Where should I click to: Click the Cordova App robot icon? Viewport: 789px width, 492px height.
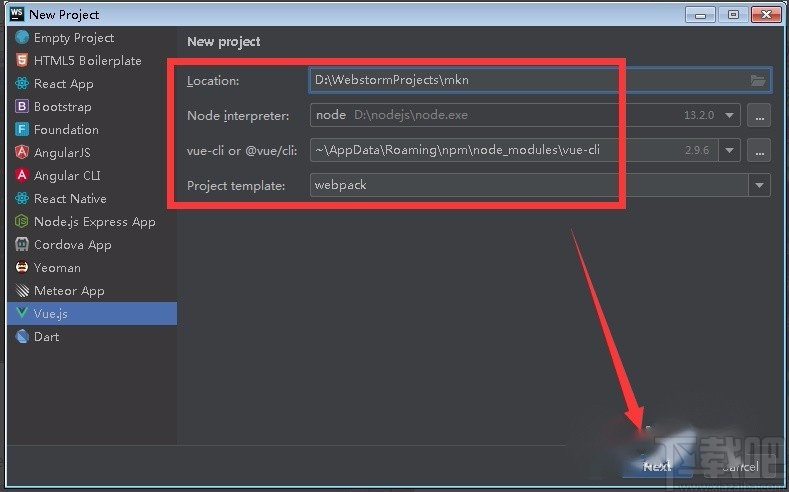point(22,244)
